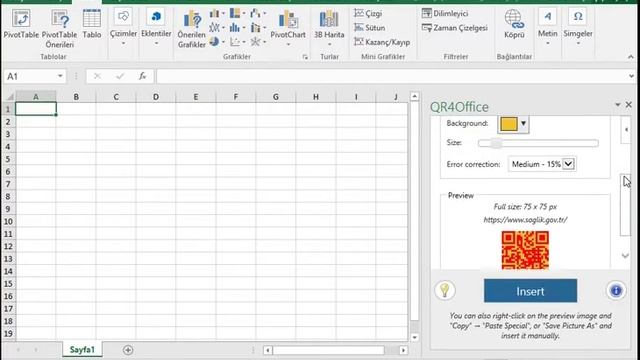
Task: Select column G header
Action: coord(276,97)
